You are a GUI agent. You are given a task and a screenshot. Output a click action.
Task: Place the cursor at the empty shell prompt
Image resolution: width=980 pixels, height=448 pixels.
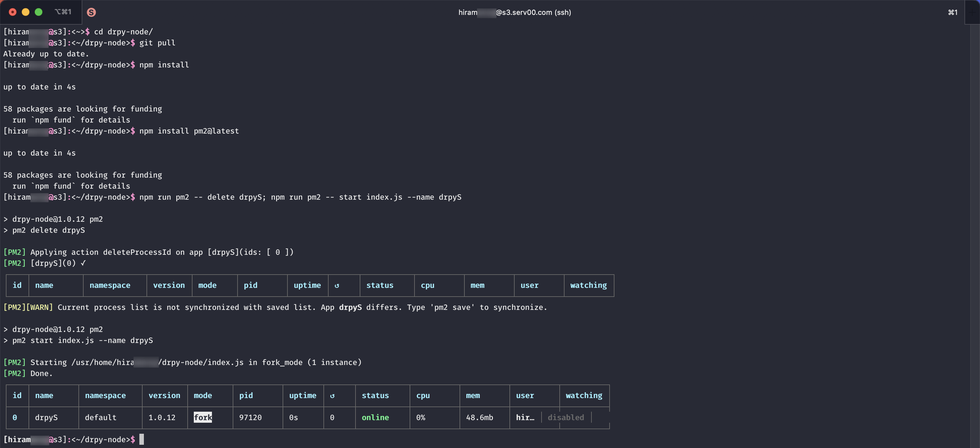tap(142, 439)
